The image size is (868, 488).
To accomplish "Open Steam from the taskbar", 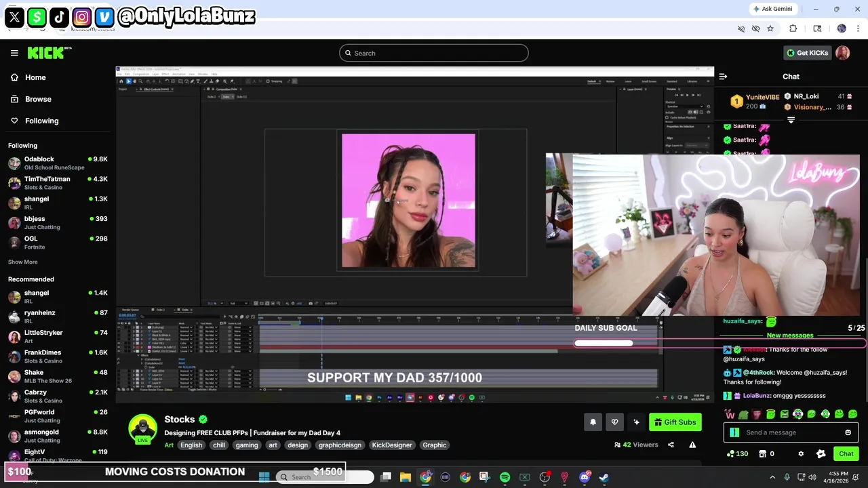I will click(x=604, y=477).
